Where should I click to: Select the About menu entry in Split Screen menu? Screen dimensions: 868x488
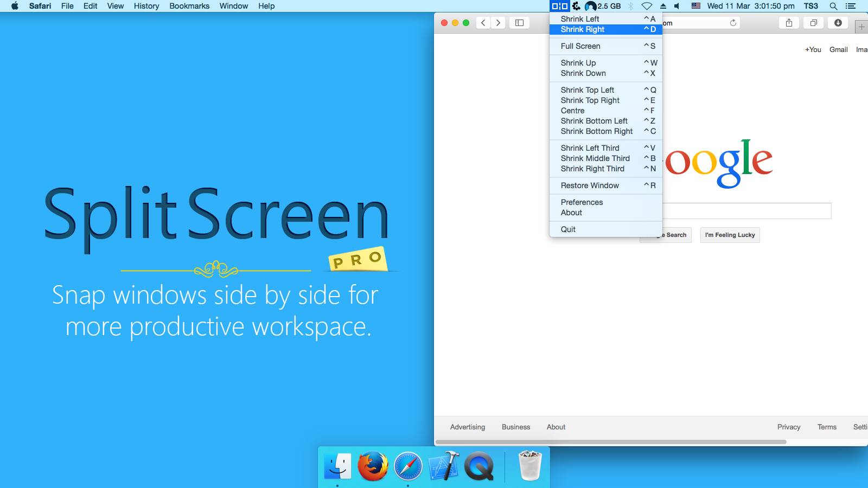606,213
